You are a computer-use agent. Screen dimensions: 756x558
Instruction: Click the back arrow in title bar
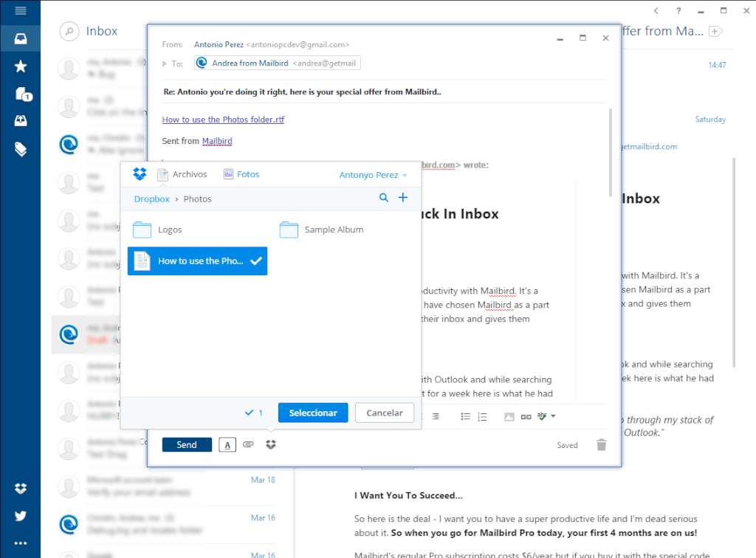click(x=656, y=10)
